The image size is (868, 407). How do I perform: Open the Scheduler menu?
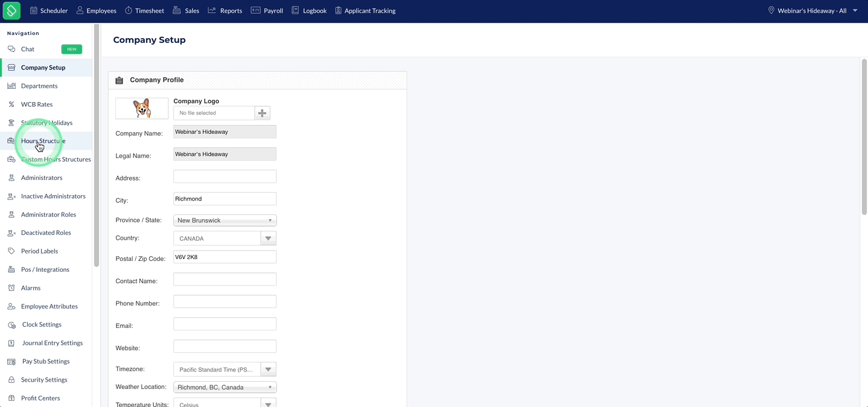tap(49, 10)
